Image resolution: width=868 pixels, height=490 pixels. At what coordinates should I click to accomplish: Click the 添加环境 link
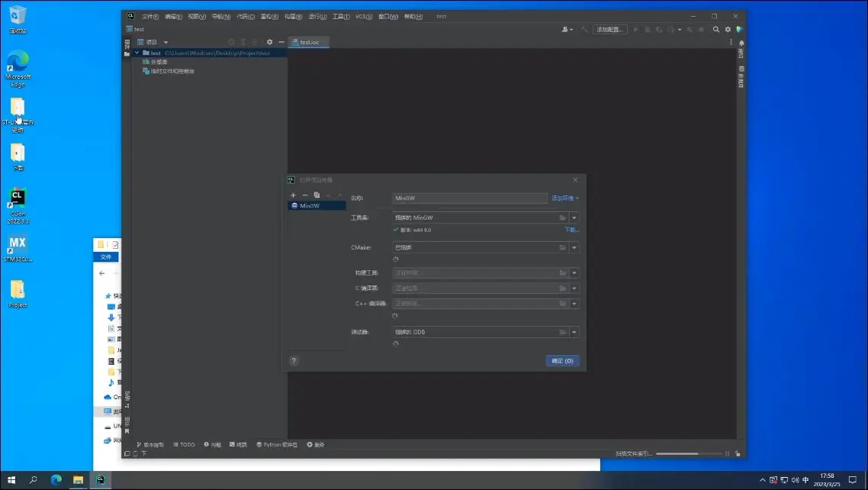564,198
